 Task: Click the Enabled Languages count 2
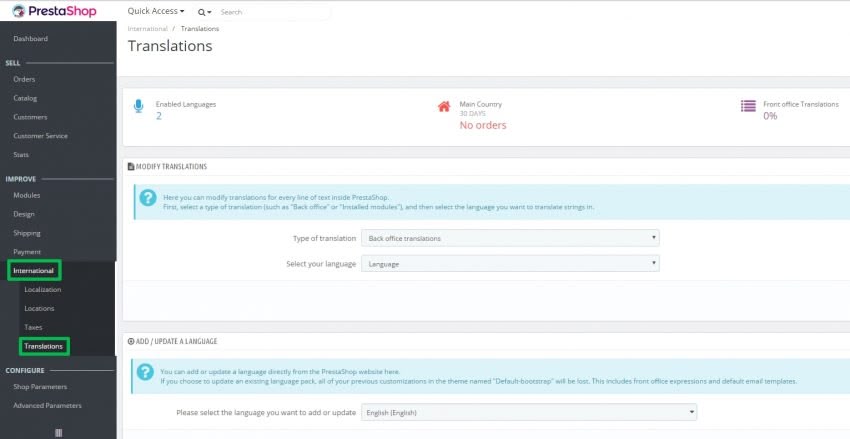click(159, 116)
